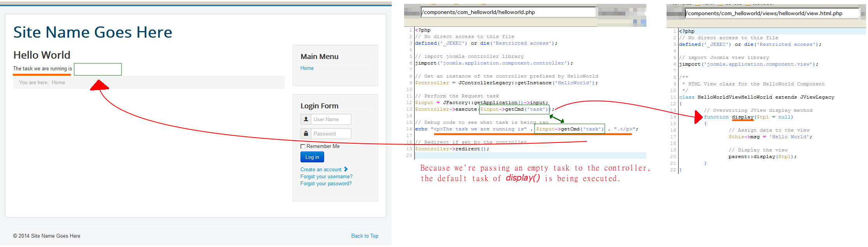
Task: Click the view.html.php file path field
Action: coord(772,13)
